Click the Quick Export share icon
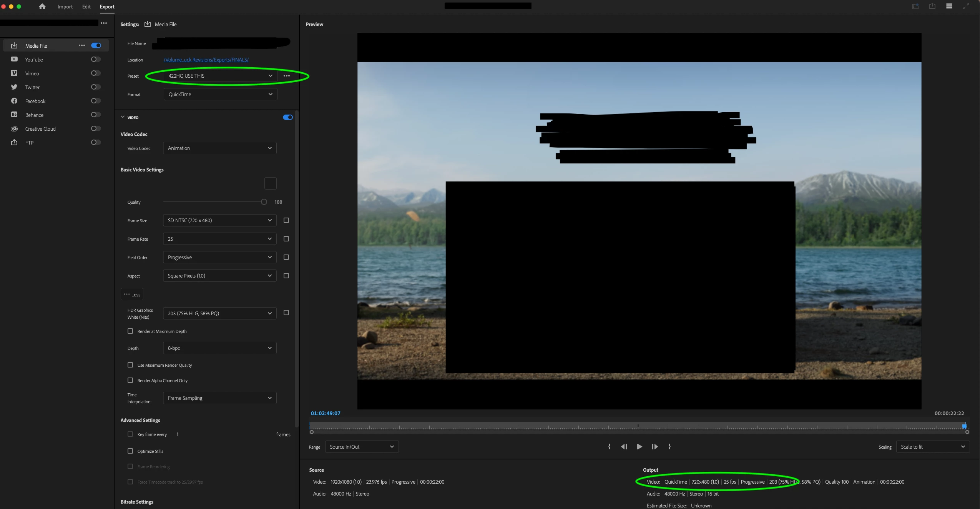The image size is (980, 509). 932,6
